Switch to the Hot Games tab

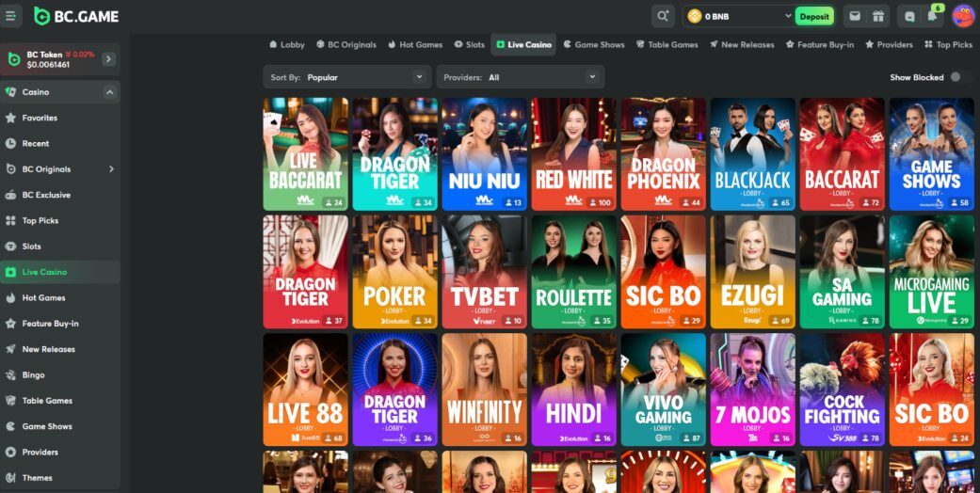click(415, 44)
